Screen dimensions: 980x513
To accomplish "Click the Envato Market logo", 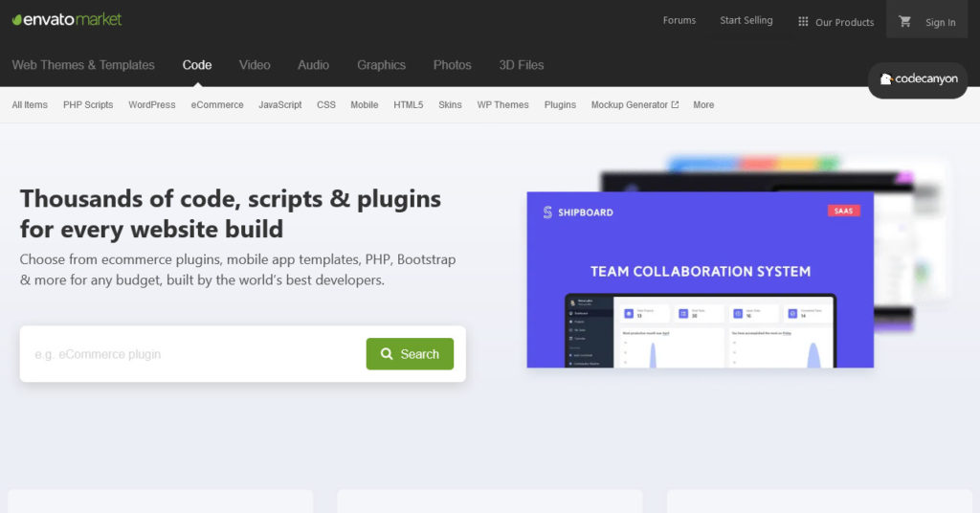I will (67, 20).
